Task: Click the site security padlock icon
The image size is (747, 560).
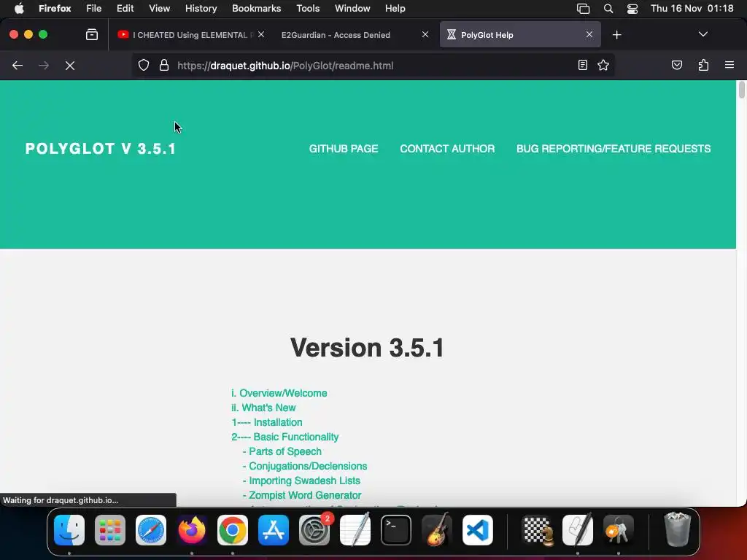Action: pyautogui.click(x=164, y=65)
